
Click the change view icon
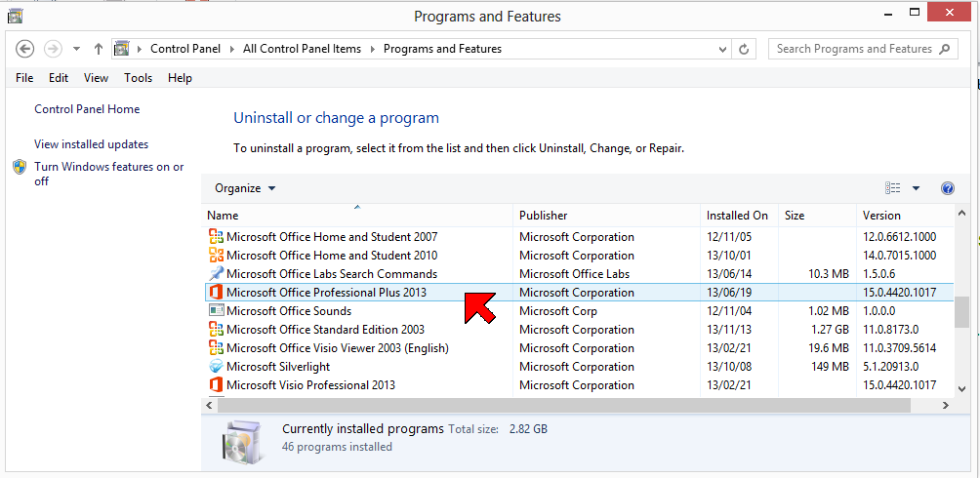coord(892,188)
